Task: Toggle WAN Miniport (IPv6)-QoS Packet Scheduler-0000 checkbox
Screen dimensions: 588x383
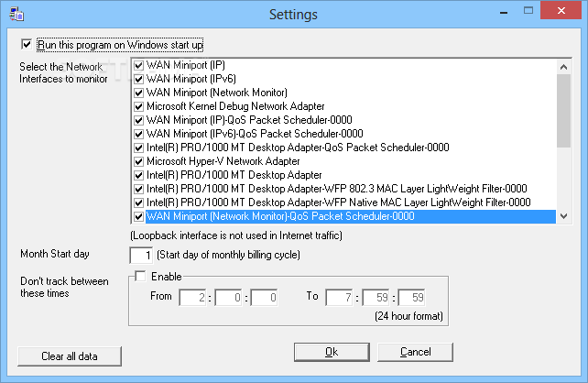Action: (x=138, y=134)
